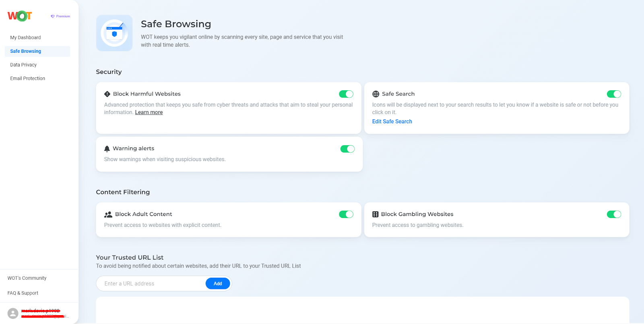The height and width of the screenshot is (324, 644).
Task: Click Your Trusted URL List heading
Action: (x=130, y=258)
